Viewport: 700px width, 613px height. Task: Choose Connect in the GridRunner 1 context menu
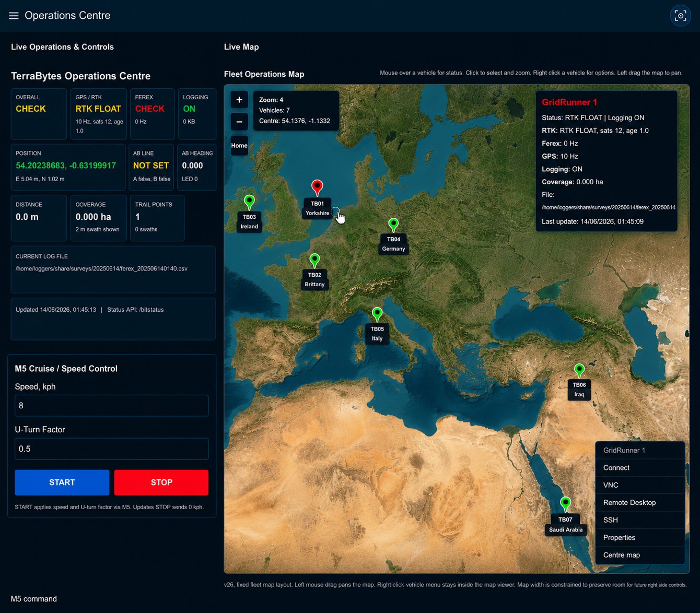tap(640, 468)
